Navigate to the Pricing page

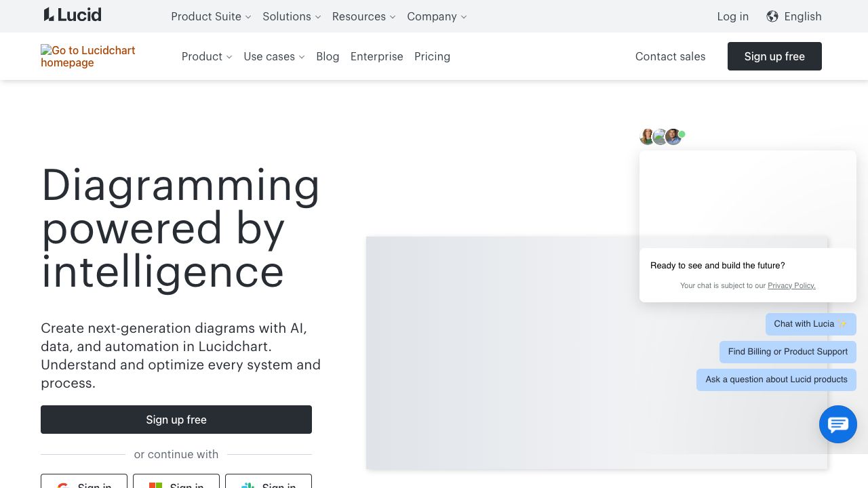tap(432, 56)
